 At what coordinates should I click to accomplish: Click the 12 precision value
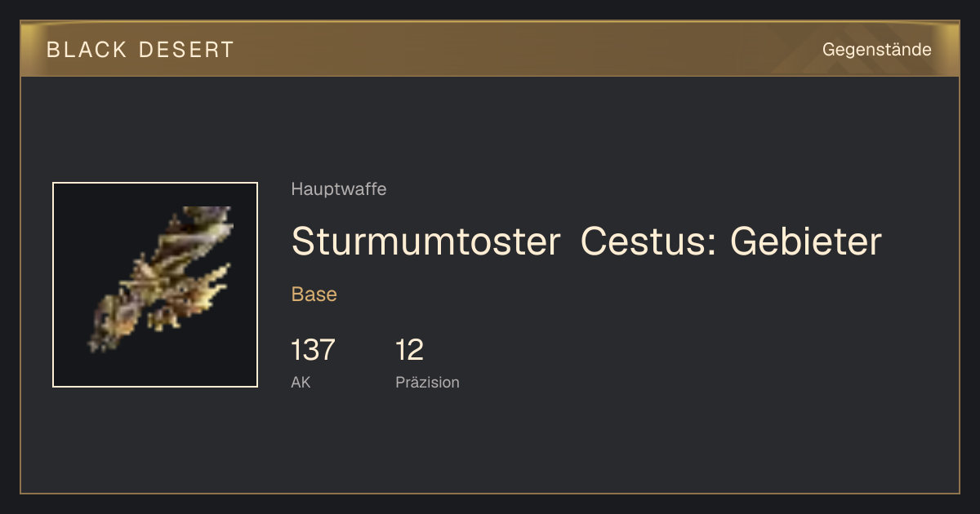point(409,350)
